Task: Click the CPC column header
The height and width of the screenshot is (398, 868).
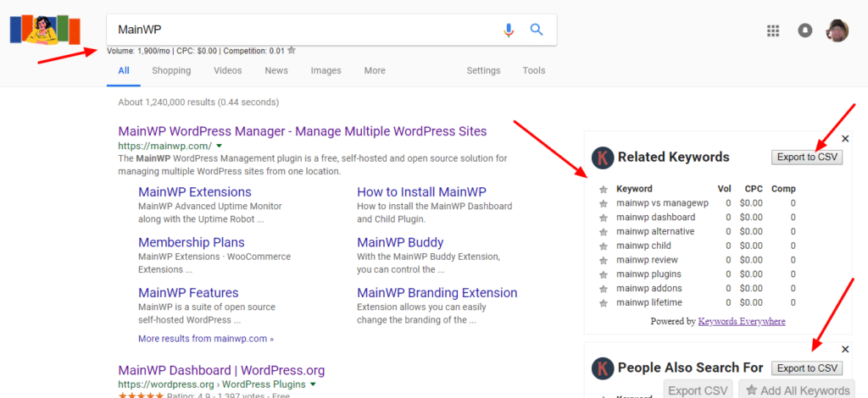Action: click(754, 189)
